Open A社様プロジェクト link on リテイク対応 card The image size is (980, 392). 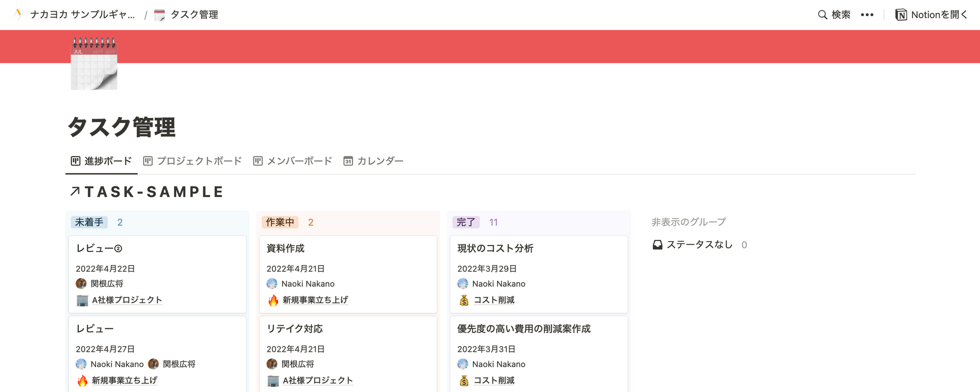click(318, 380)
